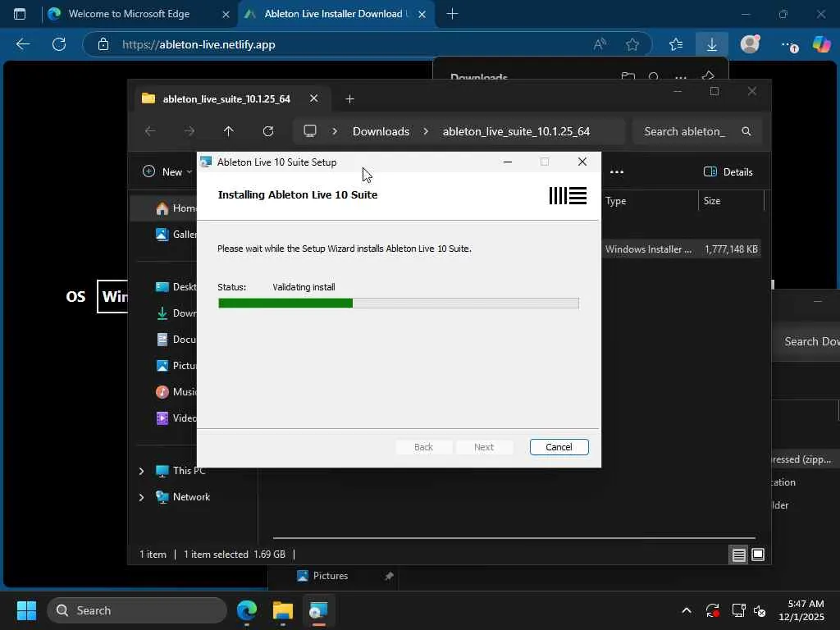Go up one folder in File Explorer
The height and width of the screenshot is (630, 840).
(x=229, y=131)
